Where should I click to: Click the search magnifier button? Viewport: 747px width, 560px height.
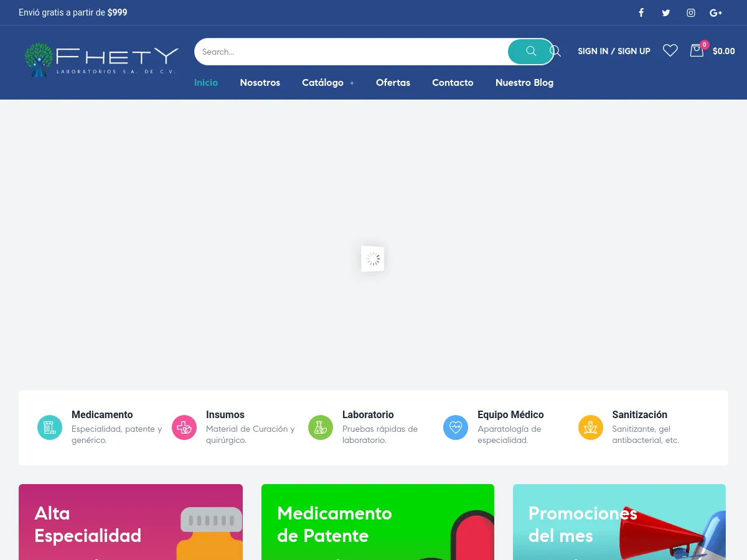[530, 52]
